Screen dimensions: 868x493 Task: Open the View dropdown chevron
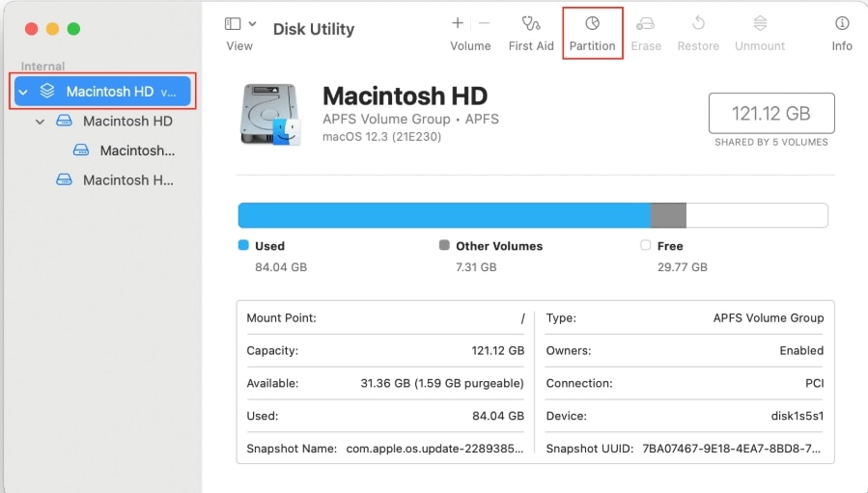(252, 24)
